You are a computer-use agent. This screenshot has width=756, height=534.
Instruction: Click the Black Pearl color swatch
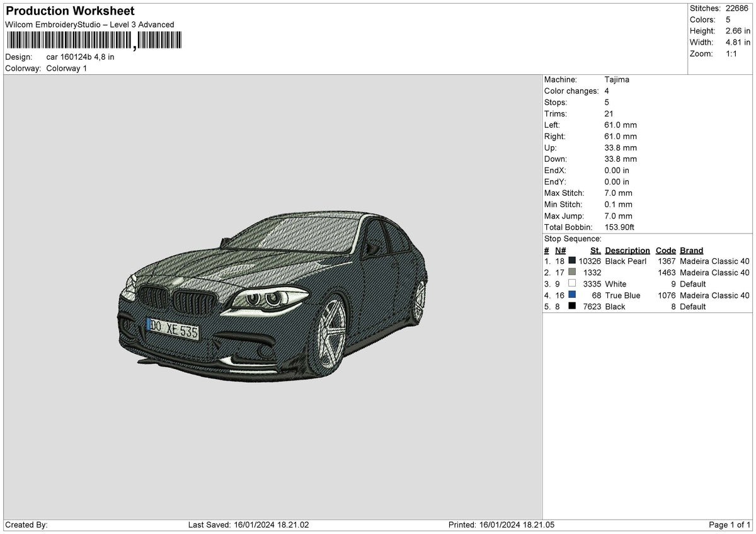tap(572, 261)
